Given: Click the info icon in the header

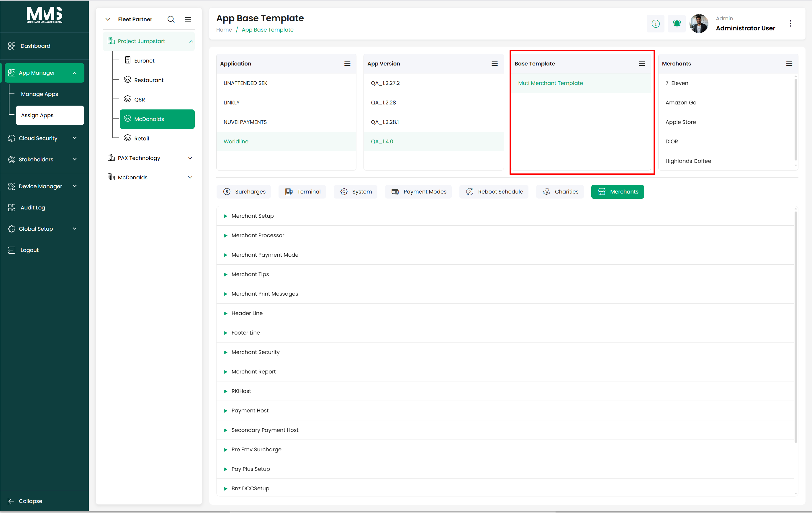Looking at the screenshot, I should pos(656,24).
